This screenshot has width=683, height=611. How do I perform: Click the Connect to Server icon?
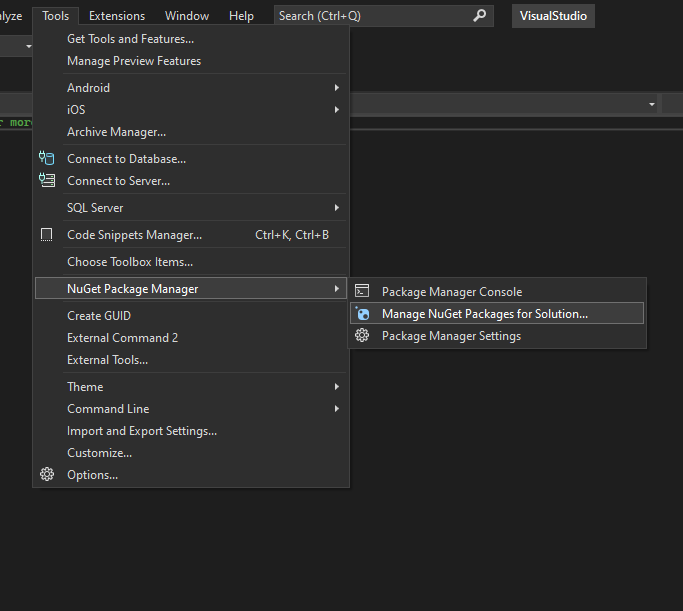coord(47,180)
